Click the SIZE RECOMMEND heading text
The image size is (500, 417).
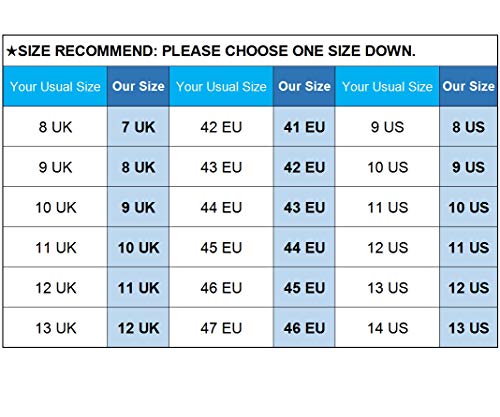click(x=217, y=51)
